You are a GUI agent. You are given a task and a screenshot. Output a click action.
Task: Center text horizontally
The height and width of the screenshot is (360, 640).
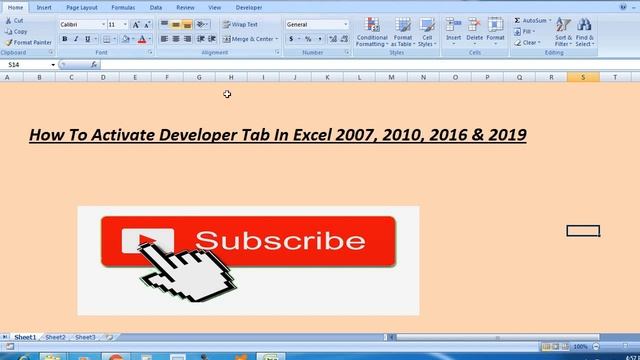point(176,39)
